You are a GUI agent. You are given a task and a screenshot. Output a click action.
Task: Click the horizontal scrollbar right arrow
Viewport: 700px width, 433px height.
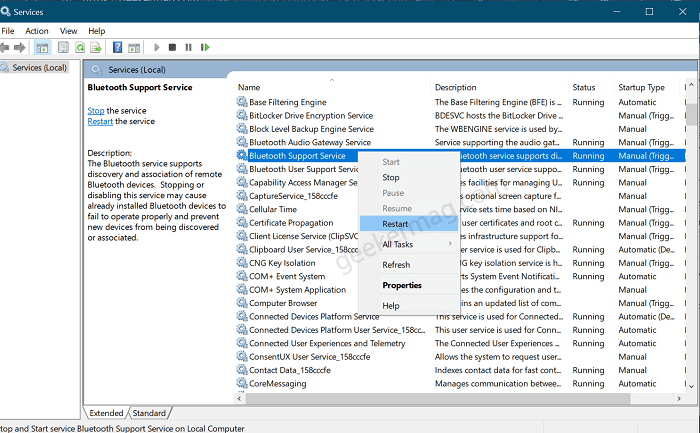pyautogui.click(x=679, y=398)
